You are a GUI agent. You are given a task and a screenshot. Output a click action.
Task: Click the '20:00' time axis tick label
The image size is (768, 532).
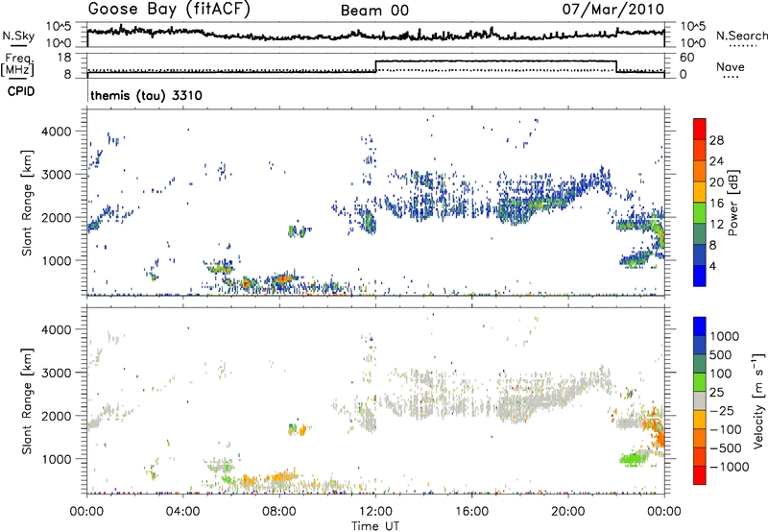(x=567, y=512)
